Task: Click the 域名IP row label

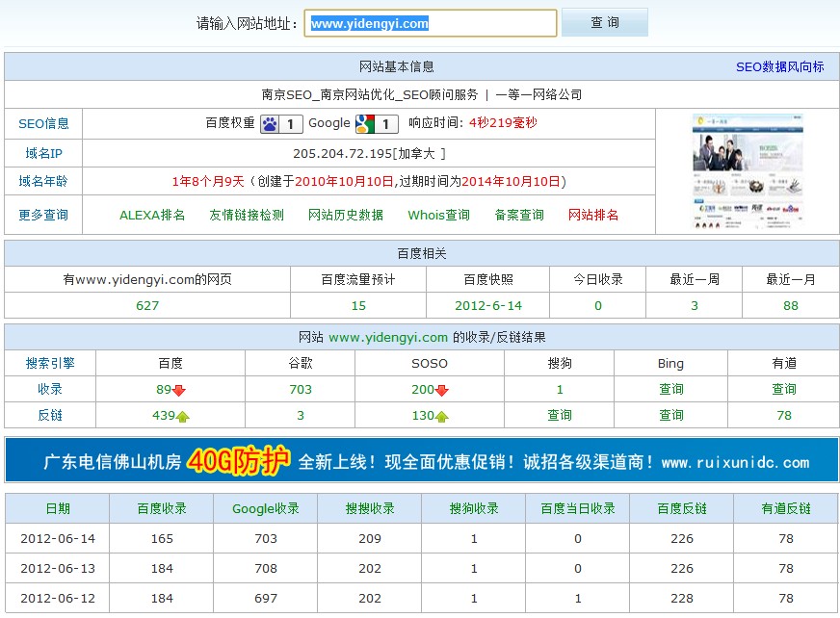Action: (43, 154)
